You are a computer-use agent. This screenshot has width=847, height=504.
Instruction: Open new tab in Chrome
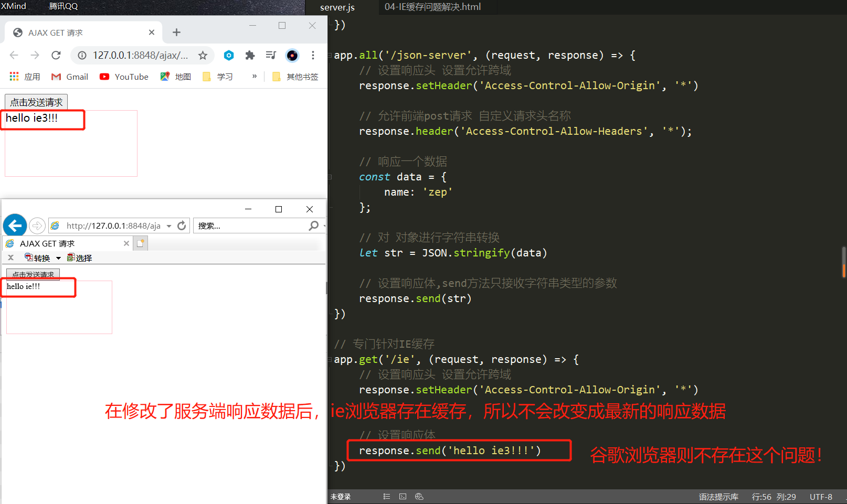coord(176,33)
